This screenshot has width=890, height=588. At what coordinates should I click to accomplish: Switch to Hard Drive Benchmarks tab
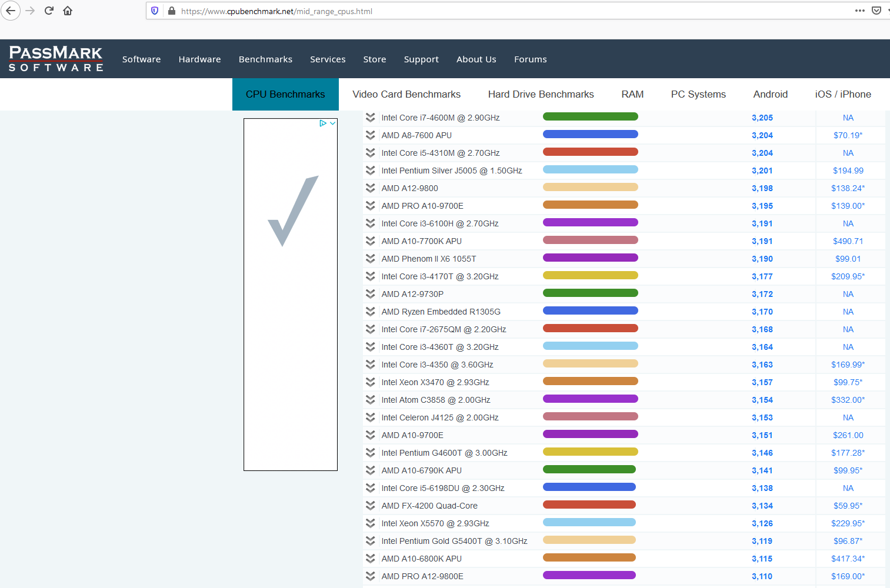[541, 94]
